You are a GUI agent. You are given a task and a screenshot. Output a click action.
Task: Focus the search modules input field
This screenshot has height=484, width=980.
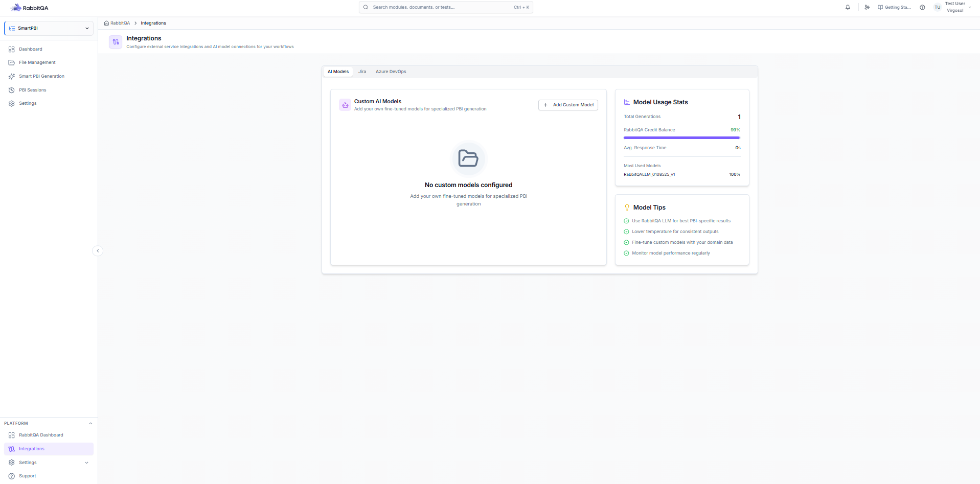(446, 7)
